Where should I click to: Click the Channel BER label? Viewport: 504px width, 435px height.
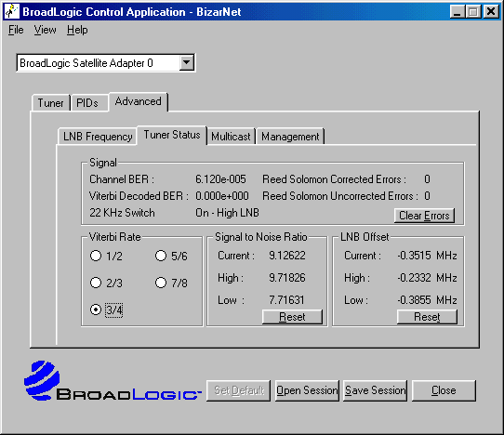[122, 179]
